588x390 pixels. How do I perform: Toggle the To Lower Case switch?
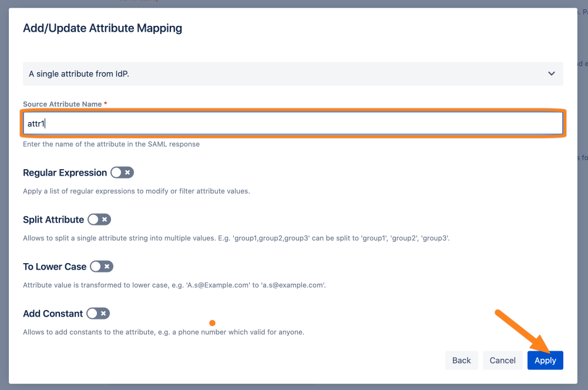pos(101,267)
